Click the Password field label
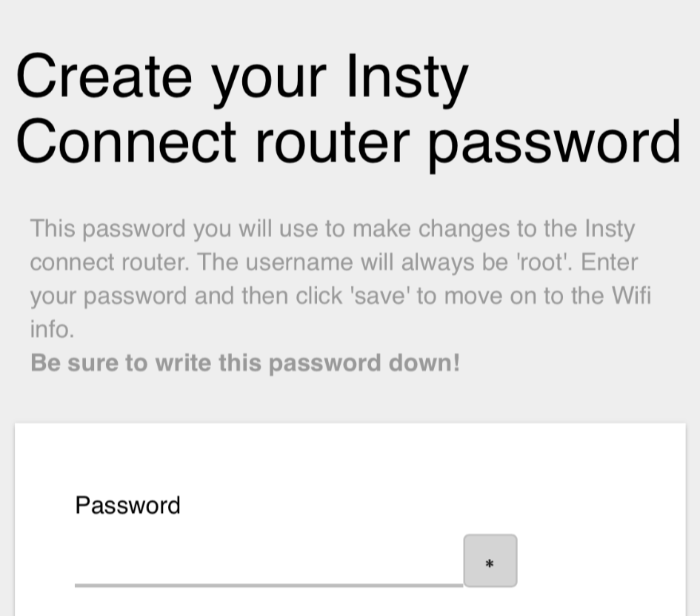Image resolution: width=700 pixels, height=616 pixels. [x=127, y=506]
